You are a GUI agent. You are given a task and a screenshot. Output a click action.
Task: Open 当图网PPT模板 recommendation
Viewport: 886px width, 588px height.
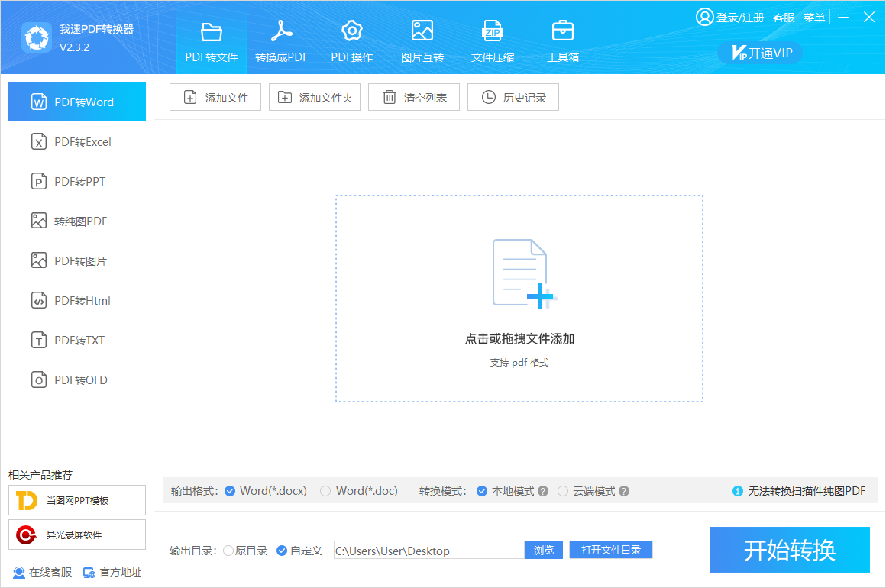click(x=77, y=500)
